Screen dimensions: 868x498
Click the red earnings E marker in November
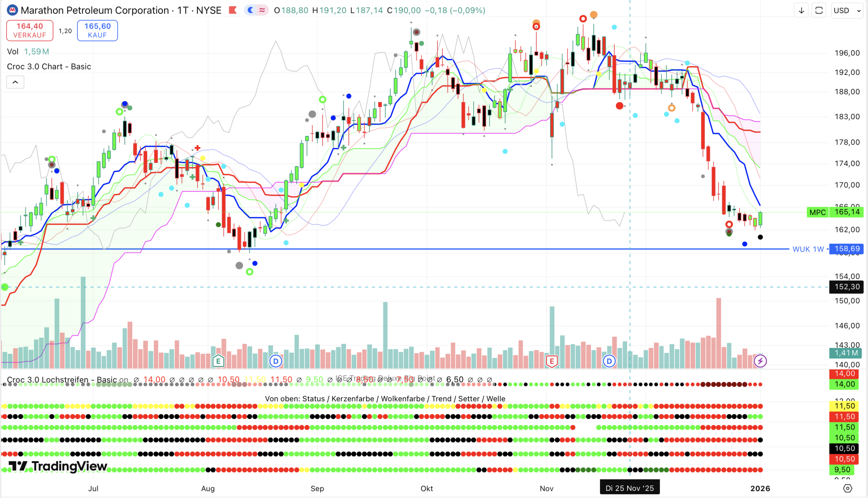coord(552,361)
